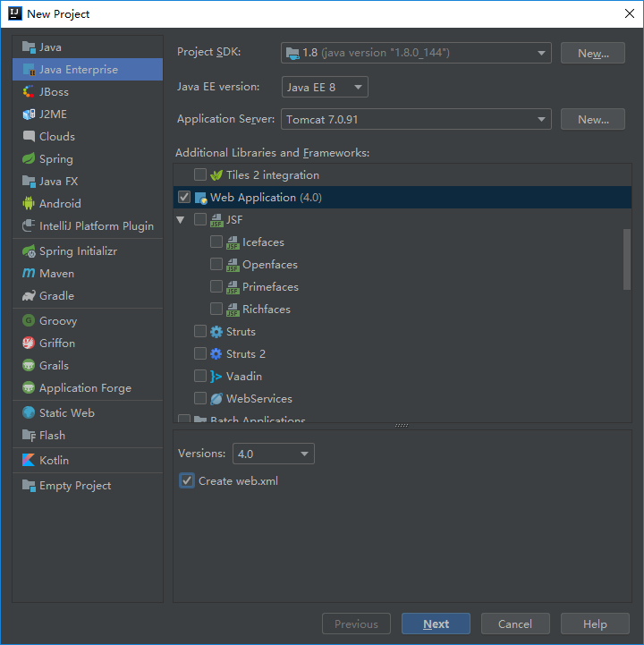Enable the Richfaces checkbox
This screenshot has height=645, width=644.
pyautogui.click(x=216, y=309)
